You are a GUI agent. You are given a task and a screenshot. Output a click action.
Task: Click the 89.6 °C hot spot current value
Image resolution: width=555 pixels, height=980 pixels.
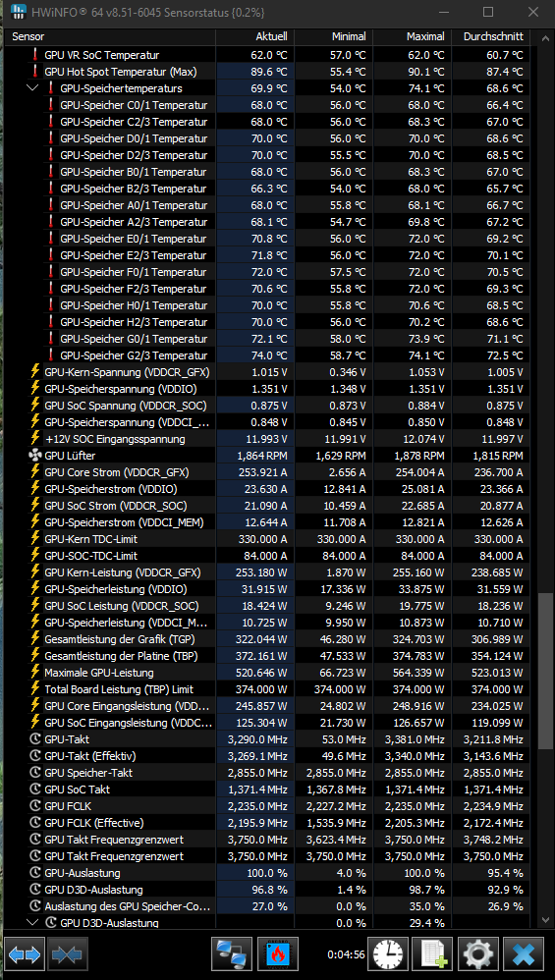coord(269,72)
